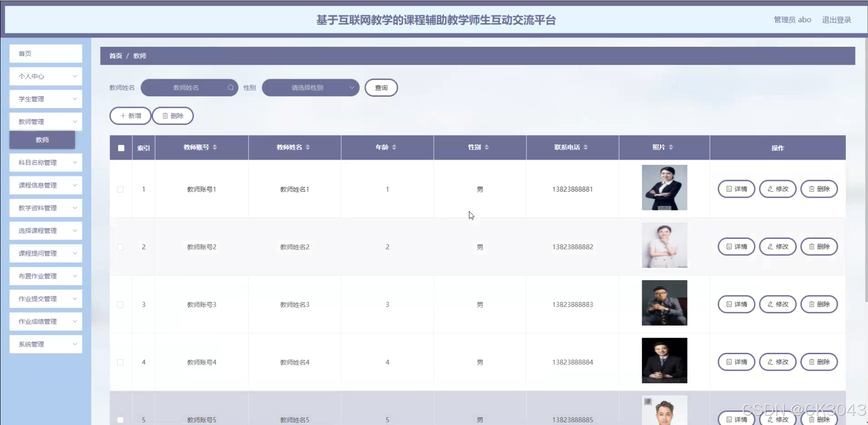Image resolution: width=868 pixels, height=425 pixels.
Task: Open the 请选择性别 dropdown
Action: (311, 87)
